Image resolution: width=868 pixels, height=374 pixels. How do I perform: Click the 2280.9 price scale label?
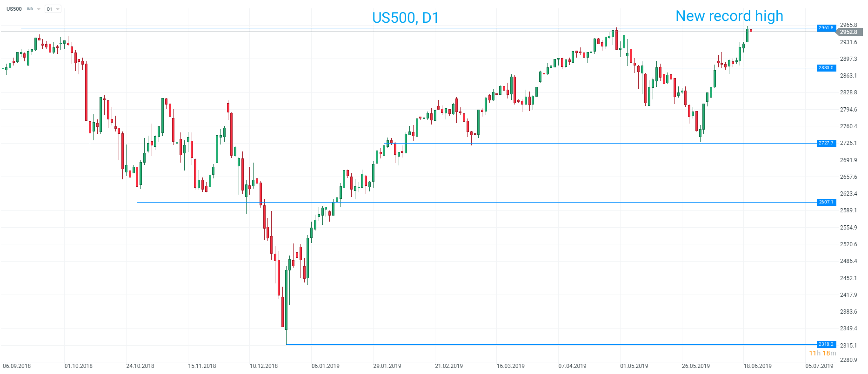(848, 360)
